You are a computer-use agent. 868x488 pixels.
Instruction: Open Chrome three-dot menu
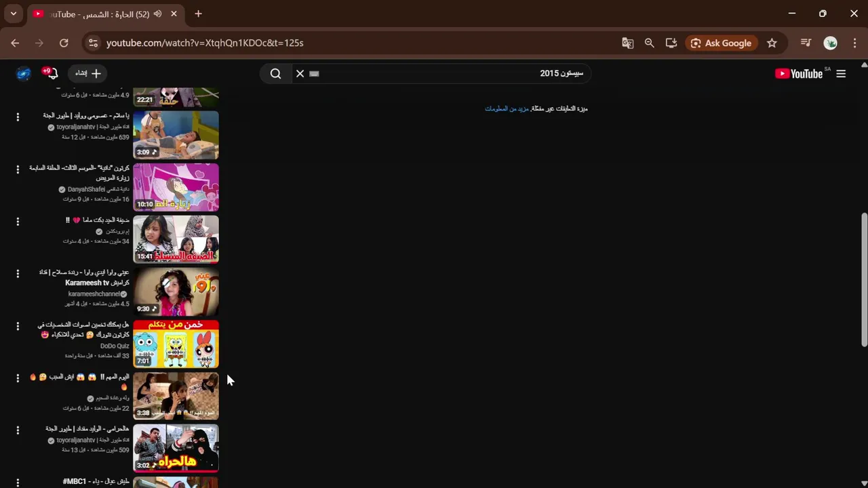point(854,43)
